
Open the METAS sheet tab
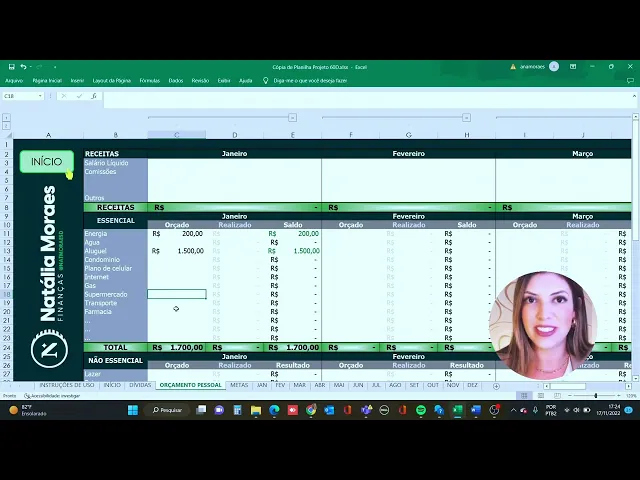pyautogui.click(x=239, y=385)
